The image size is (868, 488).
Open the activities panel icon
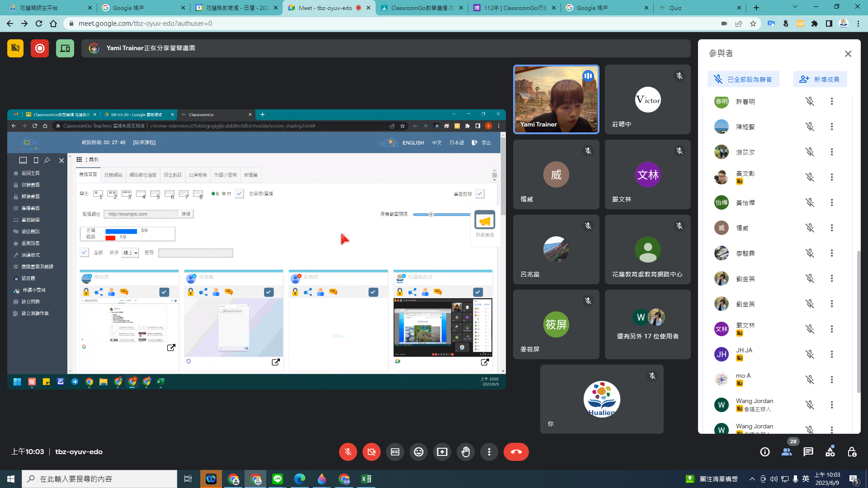pos(830,452)
